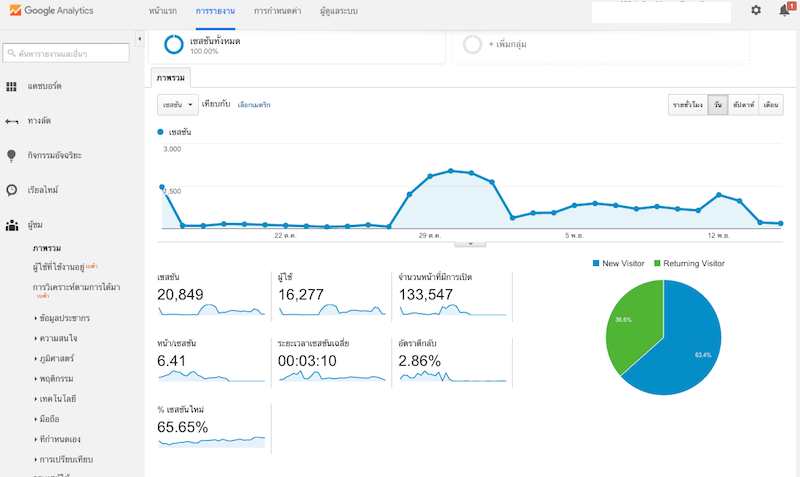This screenshot has width=800, height=477.
Task: Open the เซสชัน metric dropdown
Action: (x=178, y=105)
